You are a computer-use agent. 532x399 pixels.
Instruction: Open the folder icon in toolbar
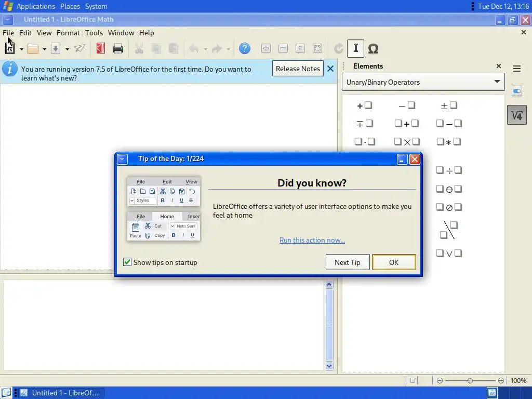click(x=33, y=48)
